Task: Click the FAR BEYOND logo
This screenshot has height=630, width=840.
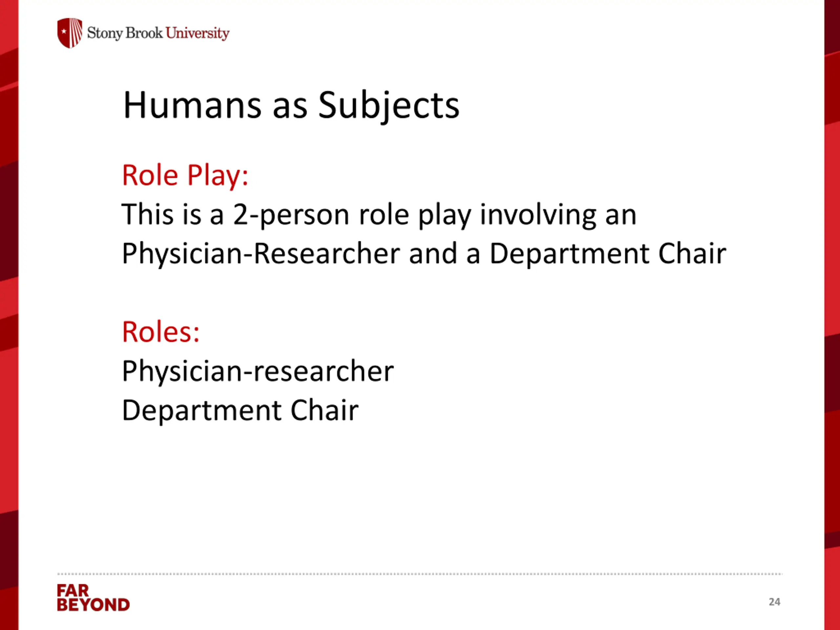Action: click(x=93, y=597)
